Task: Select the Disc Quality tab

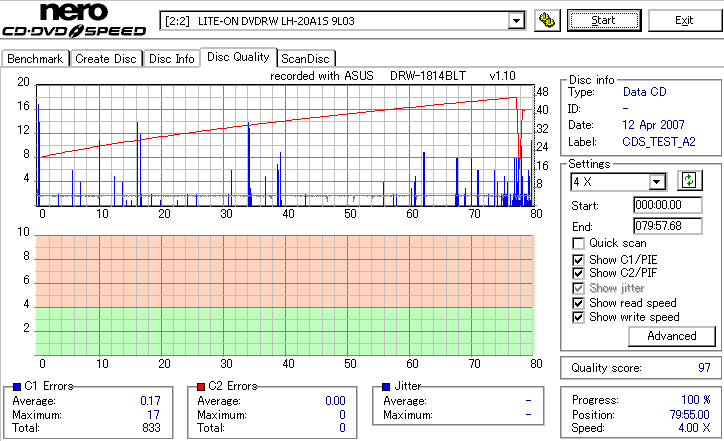Action: point(238,57)
